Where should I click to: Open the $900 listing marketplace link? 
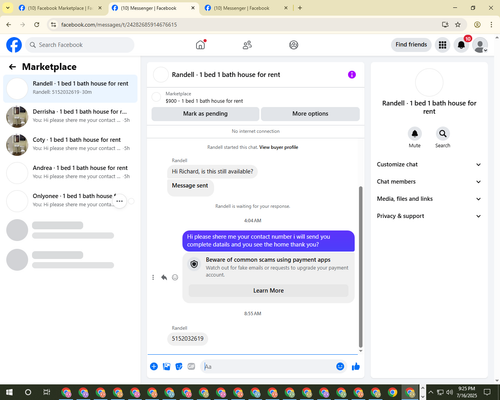pyautogui.click(x=204, y=101)
